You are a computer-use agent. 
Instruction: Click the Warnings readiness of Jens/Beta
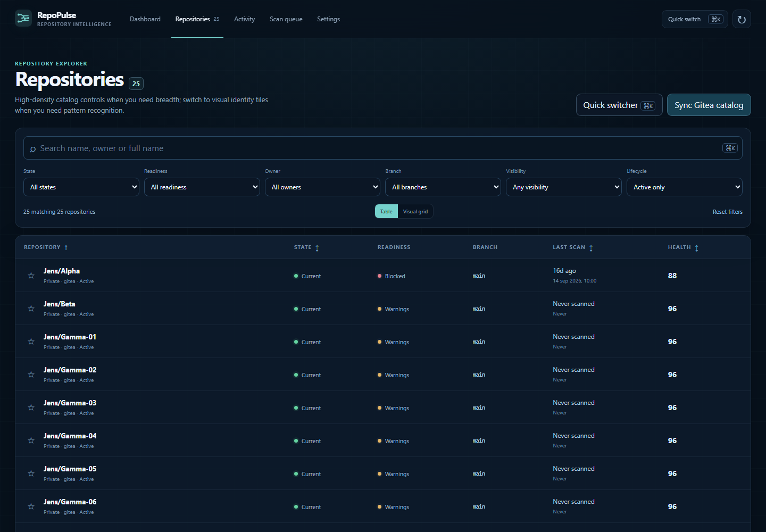tap(394, 309)
